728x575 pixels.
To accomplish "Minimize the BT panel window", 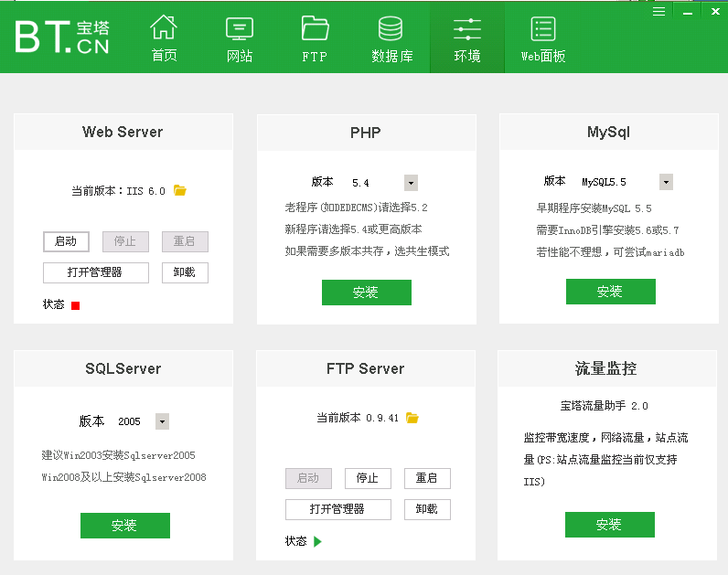I will 688,13.
